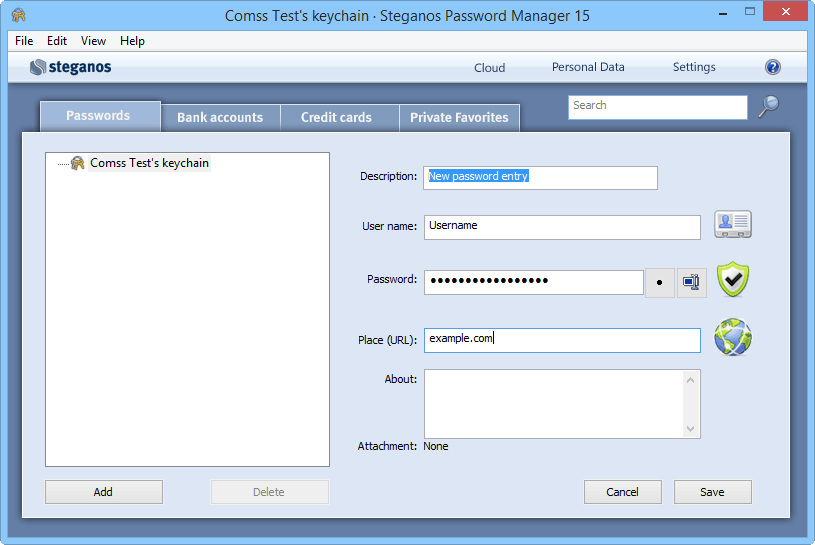The height and width of the screenshot is (545, 815).
Task: Click the User name field
Action: point(562,228)
